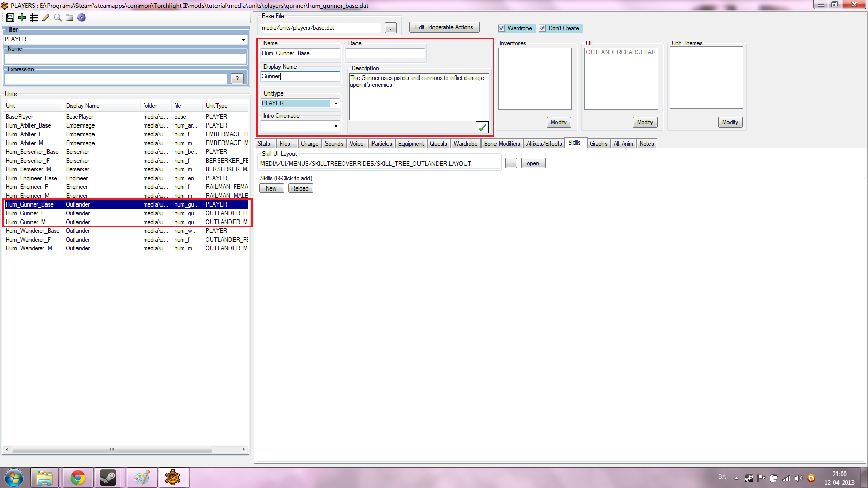Go to the Equipment tab

coord(411,144)
